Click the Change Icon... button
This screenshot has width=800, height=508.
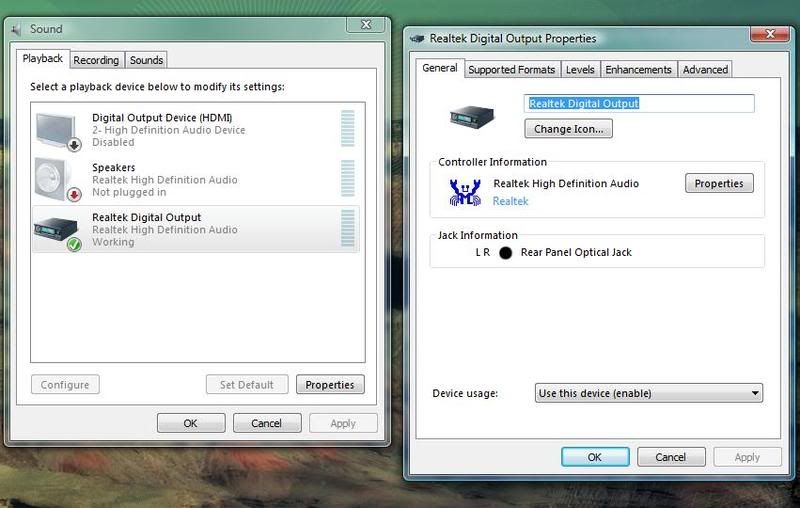568,129
